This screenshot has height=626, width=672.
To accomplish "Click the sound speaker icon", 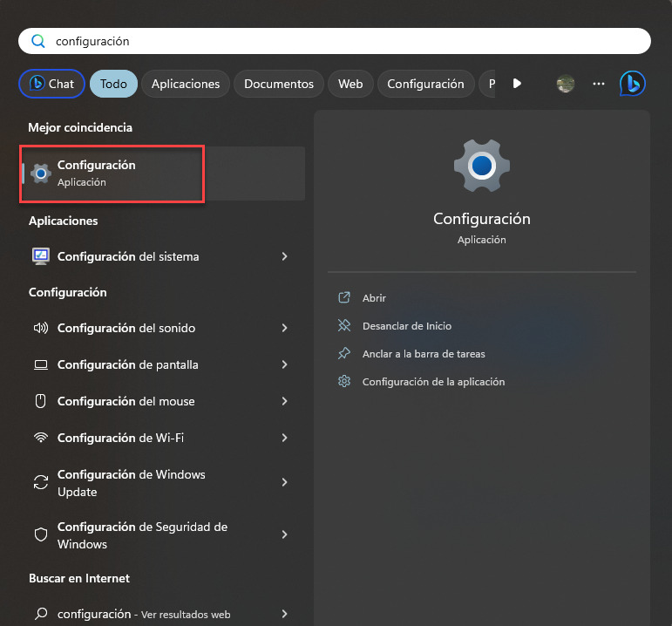I will [41, 328].
